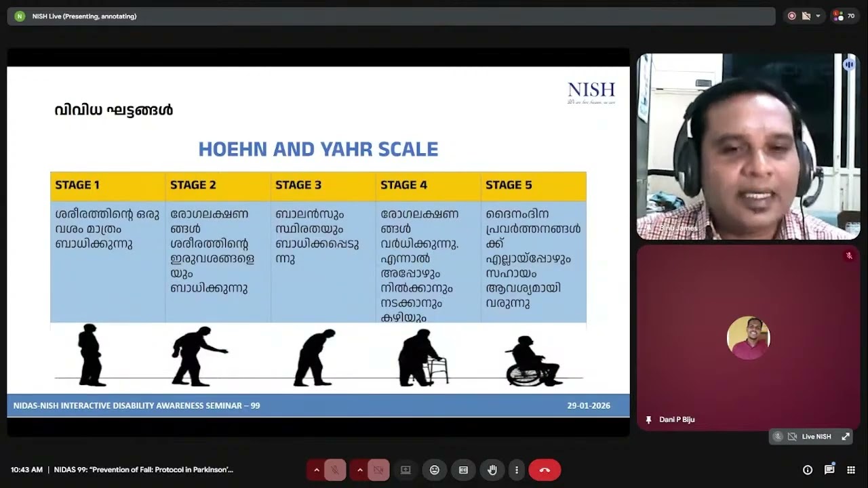Click 'HOEHN AND YAHR SCALE' slide heading
This screenshot has width=868, height=488.
[x=318, y=149]
